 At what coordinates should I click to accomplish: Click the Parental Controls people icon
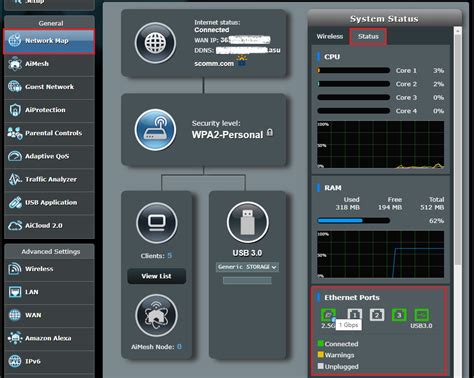pos(15,133)
